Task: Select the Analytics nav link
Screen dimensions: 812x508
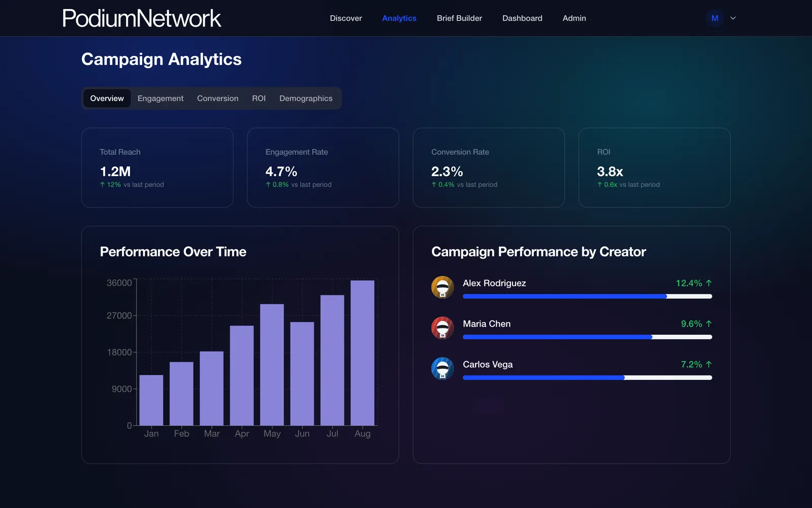Action: coord(399,18)
